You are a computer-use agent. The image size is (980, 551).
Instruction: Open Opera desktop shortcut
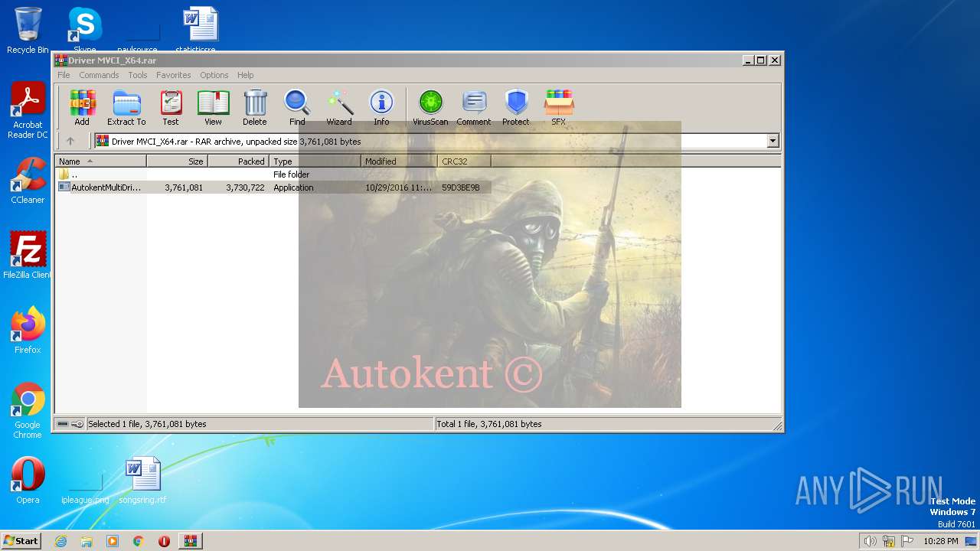28,481
